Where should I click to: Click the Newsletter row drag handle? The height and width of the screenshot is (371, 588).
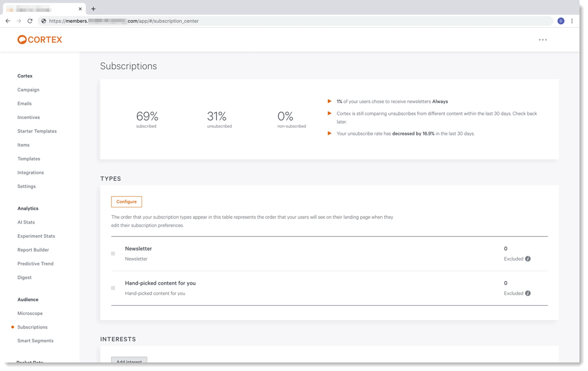pyautogui.click(x=113, y=254)
